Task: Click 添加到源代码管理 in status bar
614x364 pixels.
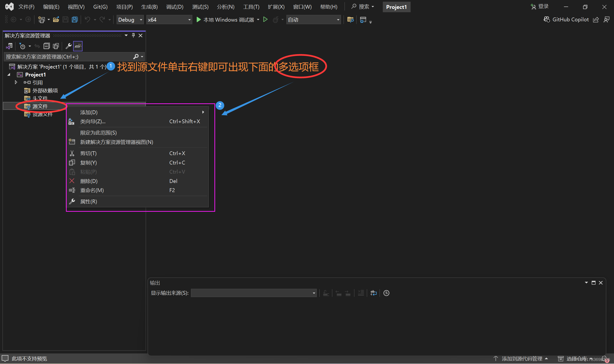Action: tap(520, 358)
